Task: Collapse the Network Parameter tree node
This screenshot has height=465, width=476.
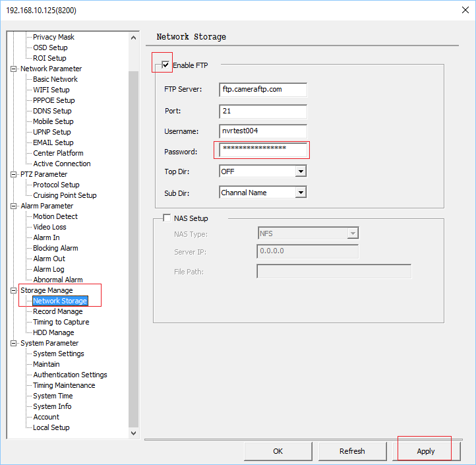Action: point(14,69)
